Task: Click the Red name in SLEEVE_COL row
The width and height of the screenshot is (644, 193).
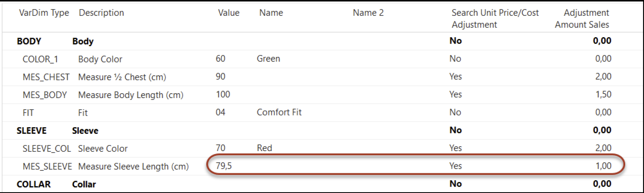Action: pyautogui.click(x=264, y=148)
